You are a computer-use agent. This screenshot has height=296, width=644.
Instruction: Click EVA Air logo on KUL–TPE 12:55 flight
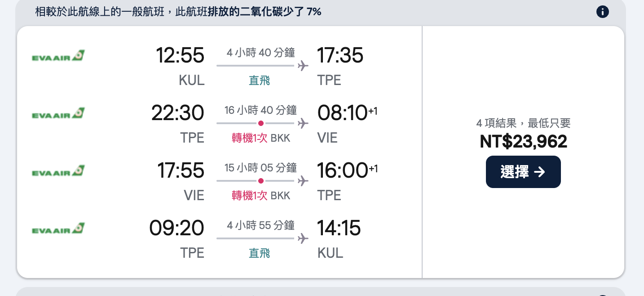(x=58, y=56)
